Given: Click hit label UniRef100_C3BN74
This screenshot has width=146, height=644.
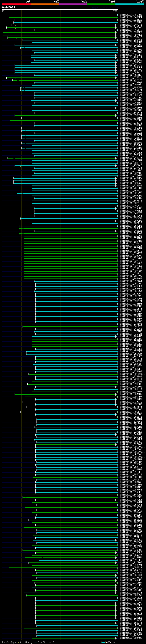Looking at the screenshot, I should pos(131,301).
